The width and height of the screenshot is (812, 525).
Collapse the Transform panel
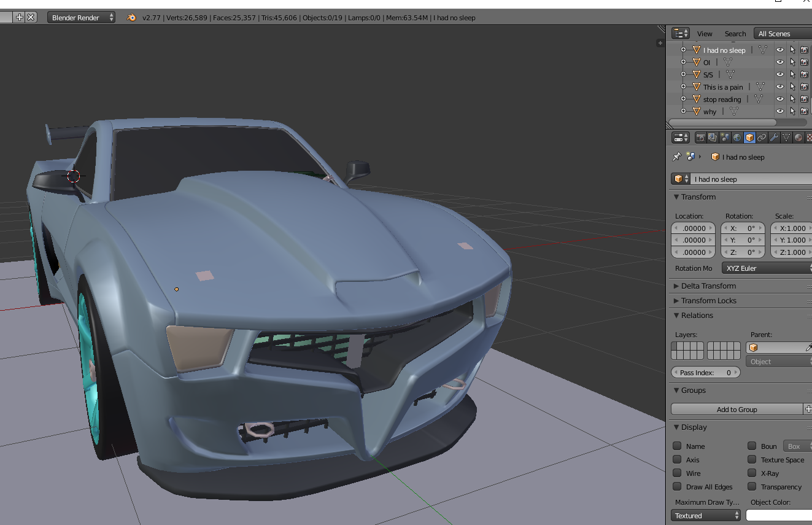[x=676, y=197]
